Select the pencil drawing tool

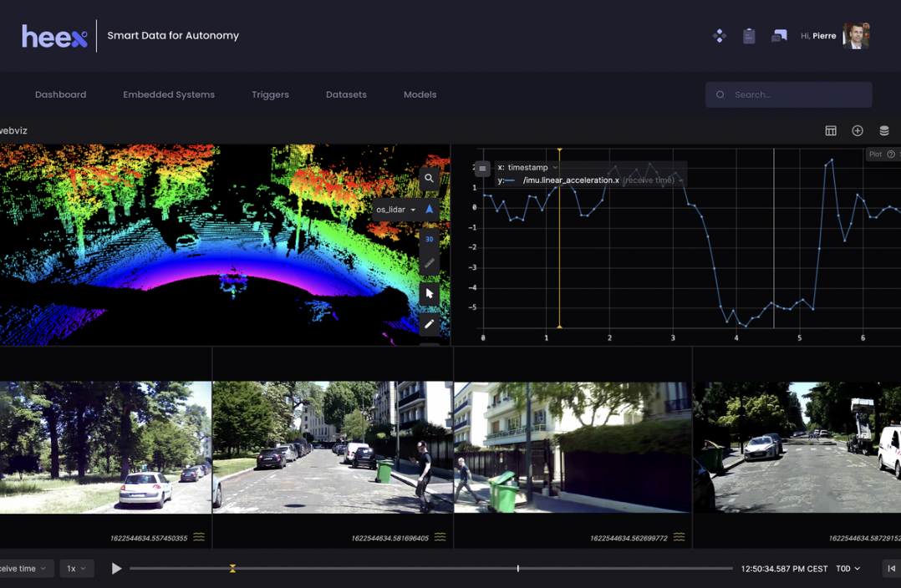(x=429, y=324)
